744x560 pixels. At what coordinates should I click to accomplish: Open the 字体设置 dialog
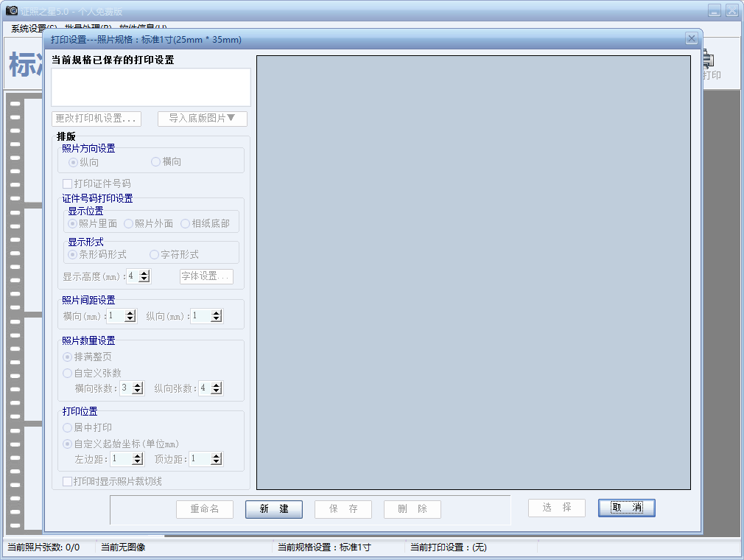pyautogui.click(x=205, y=276)
